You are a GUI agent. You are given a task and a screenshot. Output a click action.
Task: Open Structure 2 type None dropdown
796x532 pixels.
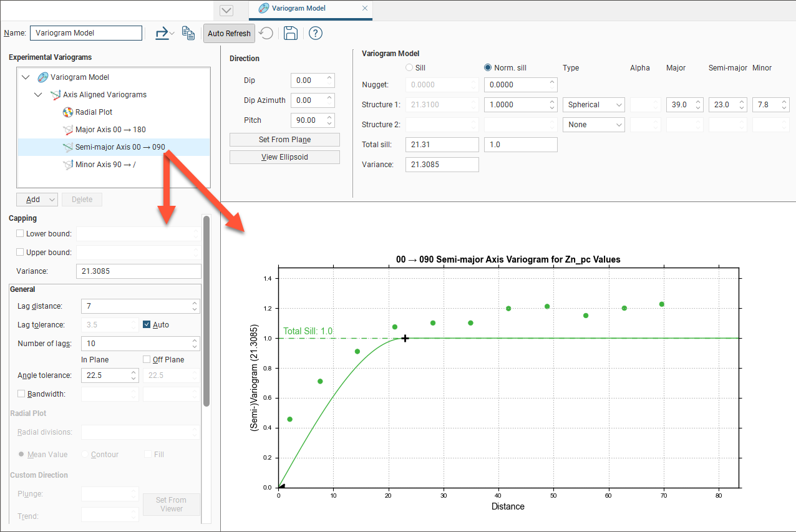click(x=593, y=125)
